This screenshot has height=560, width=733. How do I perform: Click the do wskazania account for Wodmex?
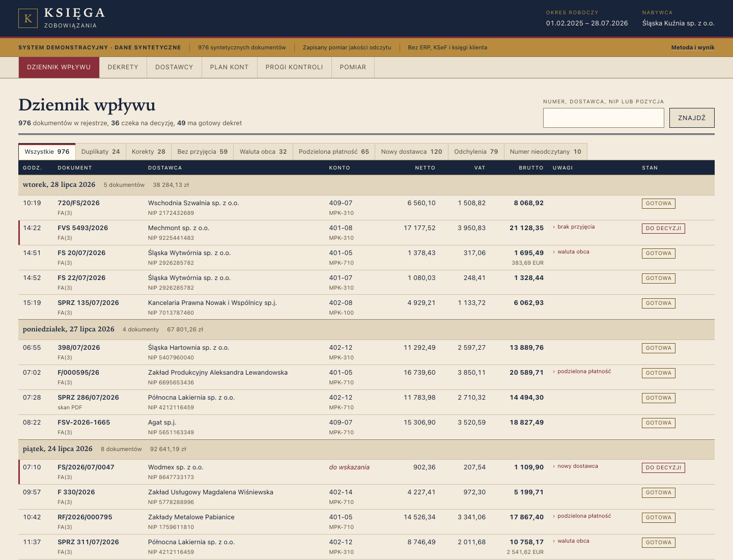(349, 467)
